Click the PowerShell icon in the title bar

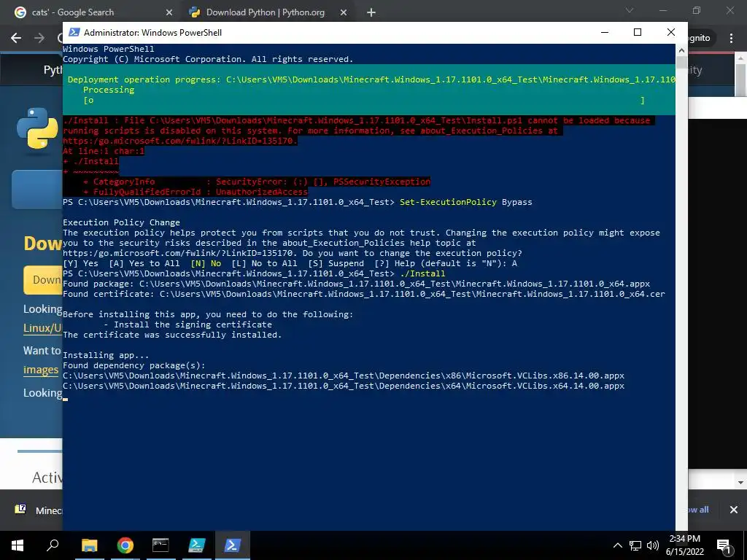point(74,32)
